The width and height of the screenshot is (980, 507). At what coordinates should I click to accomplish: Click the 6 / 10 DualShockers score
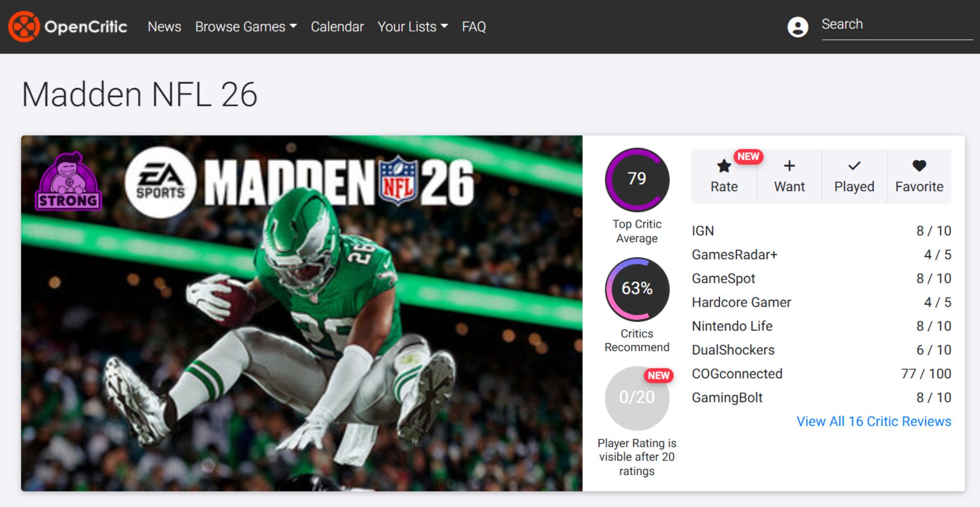934,350
